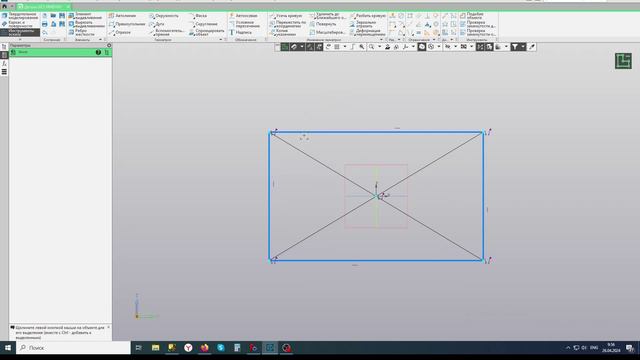
Task: Open Firefox from taskbar
Action: [204, 348]
